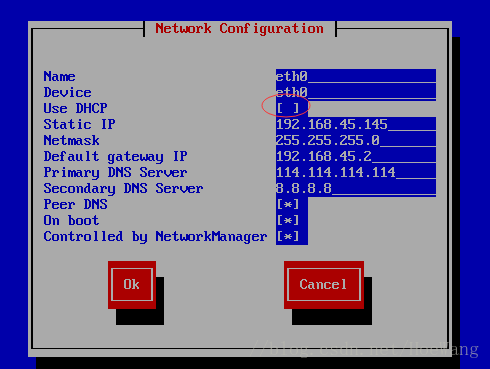490x369 pixels.
Task: Click the 'Network Configuration' dialog title
Action: 239,29
